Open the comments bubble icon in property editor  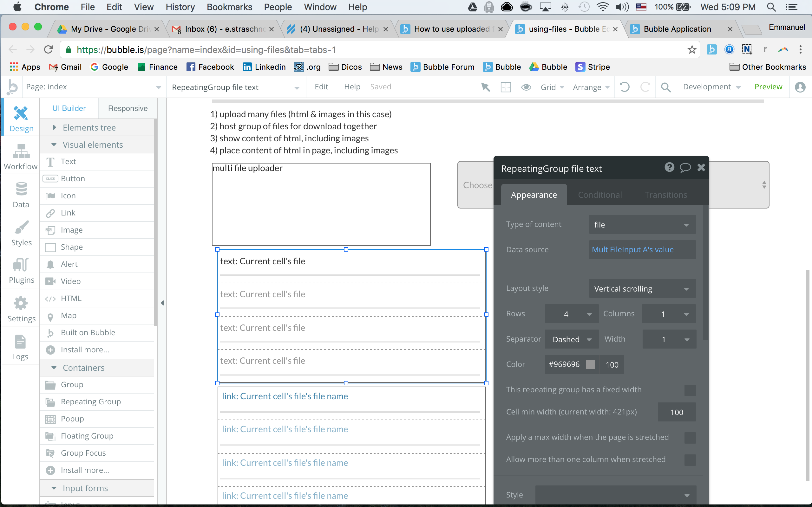click(685, 167)
